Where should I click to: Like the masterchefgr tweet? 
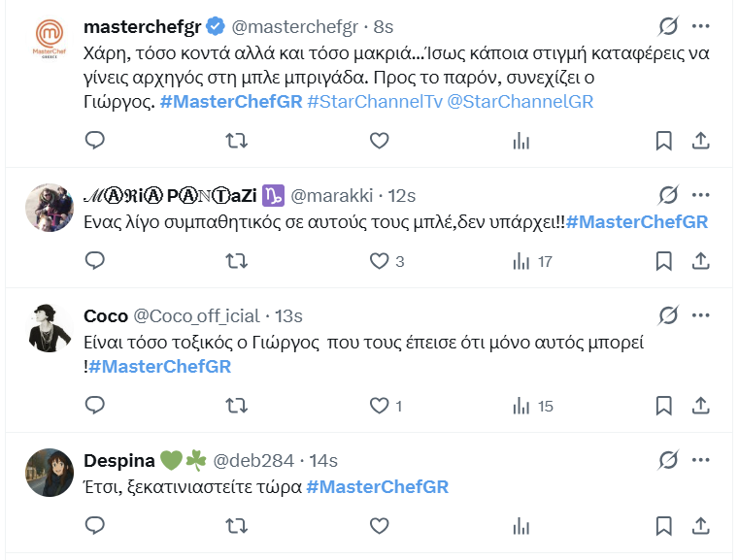(380, 141)
